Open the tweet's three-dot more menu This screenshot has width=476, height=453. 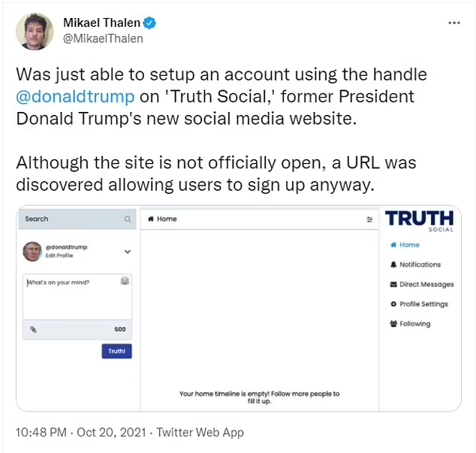(x=453, y=23)
